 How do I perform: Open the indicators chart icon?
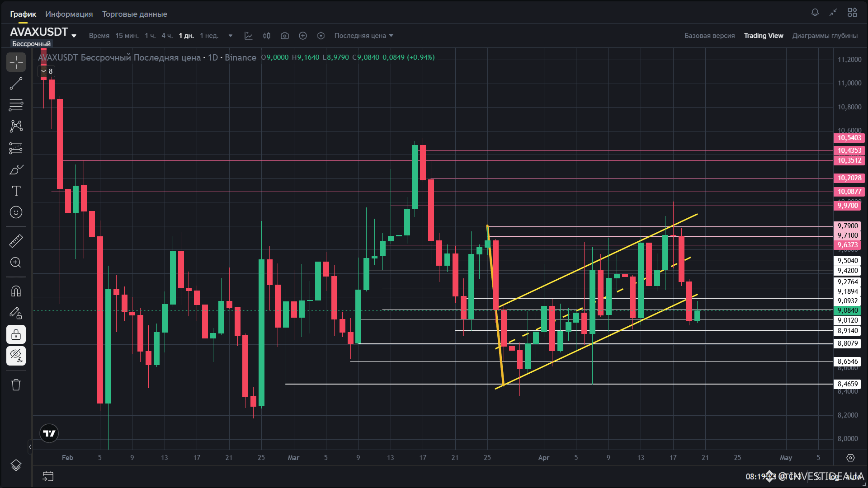click(249, 36)
